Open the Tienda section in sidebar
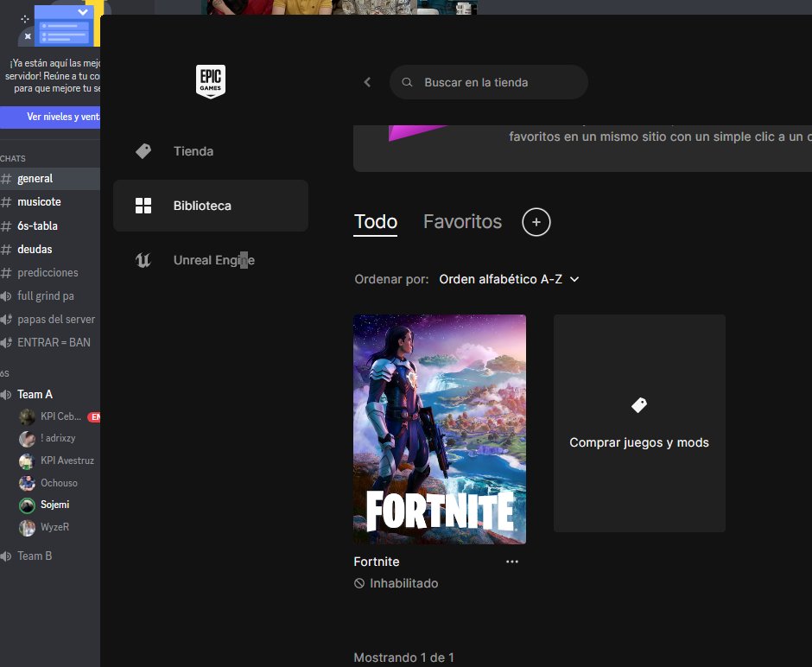812x667 pixels. (210, 151)
